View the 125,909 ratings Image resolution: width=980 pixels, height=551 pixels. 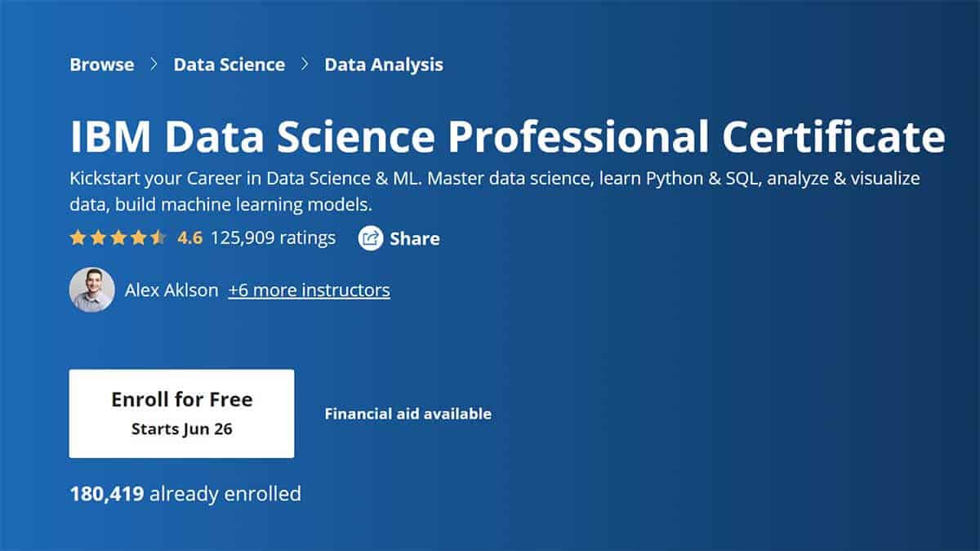pyautogui.click(x=273, y=238)
